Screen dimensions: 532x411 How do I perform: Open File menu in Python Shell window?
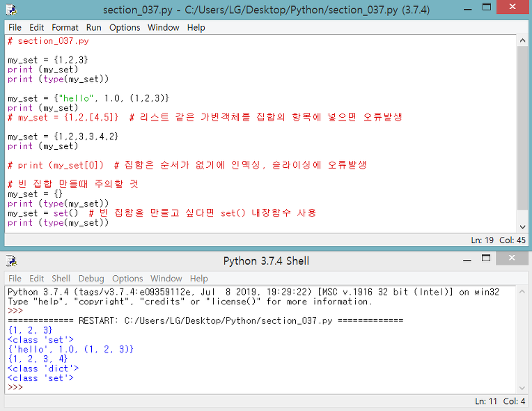15,279
